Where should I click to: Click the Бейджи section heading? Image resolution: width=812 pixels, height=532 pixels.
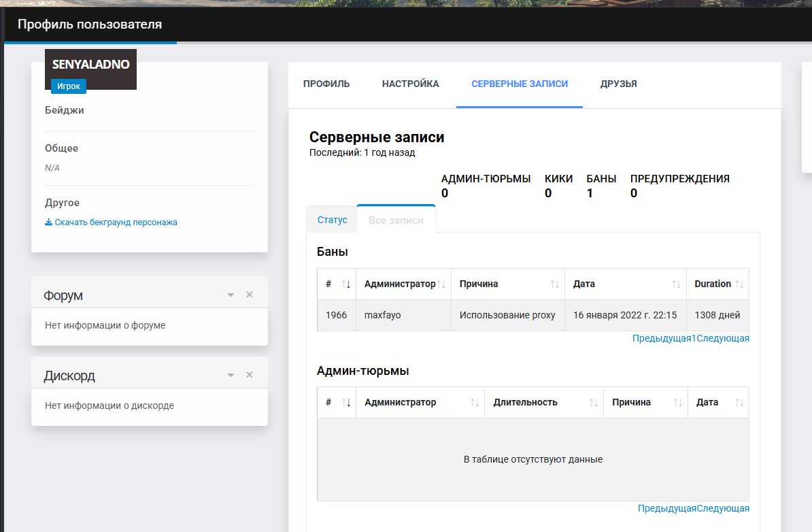coord(64,110)
